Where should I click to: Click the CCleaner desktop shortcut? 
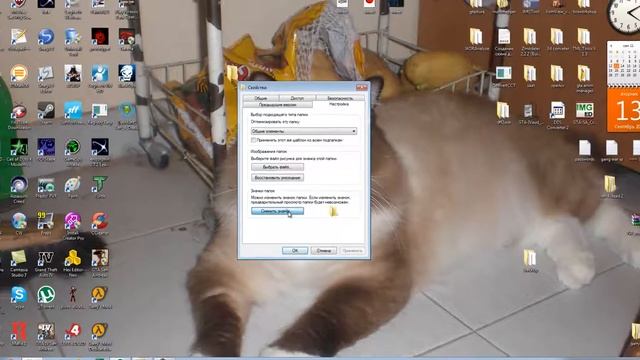click(x=100, y=223)
